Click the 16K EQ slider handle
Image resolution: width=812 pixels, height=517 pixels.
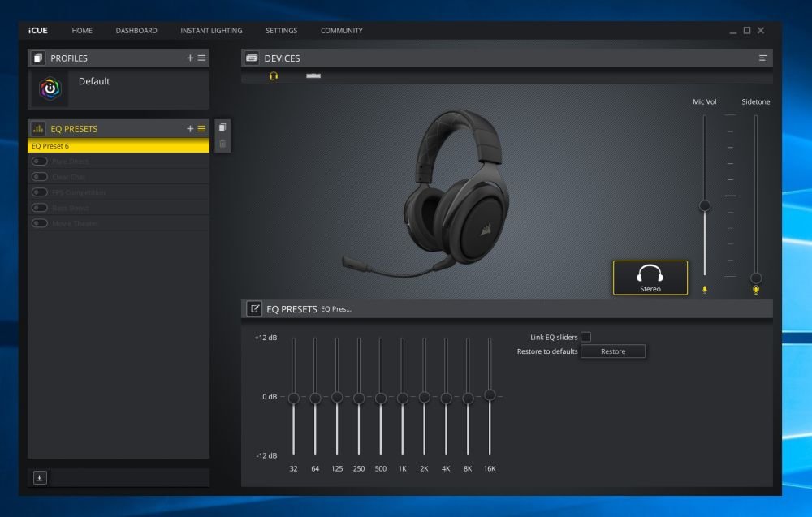tap(490, 395)
